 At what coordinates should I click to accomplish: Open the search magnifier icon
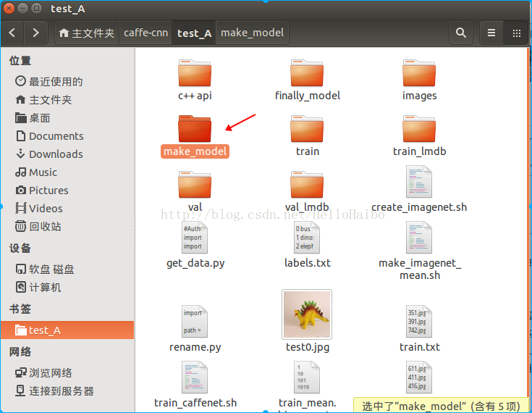tap(461, 33)
